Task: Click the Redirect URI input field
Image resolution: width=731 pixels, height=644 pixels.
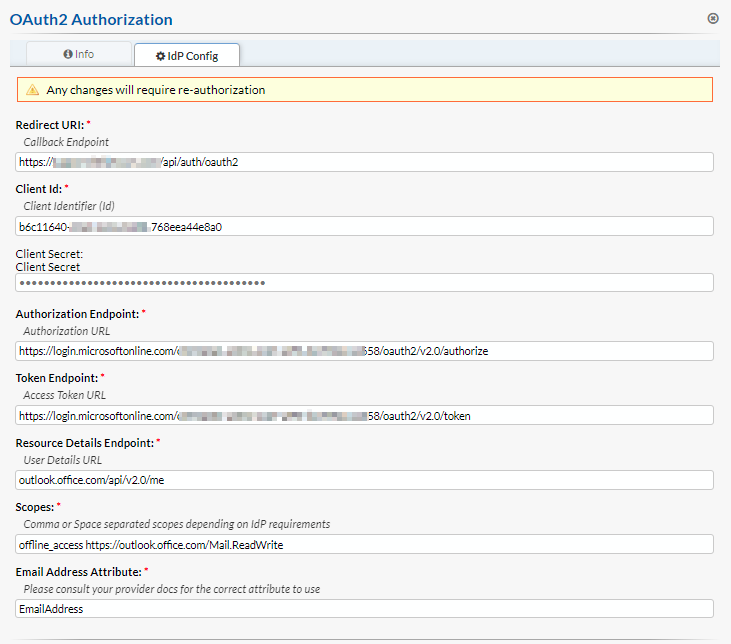Action: pyautogui.click(x=365, y=162)
